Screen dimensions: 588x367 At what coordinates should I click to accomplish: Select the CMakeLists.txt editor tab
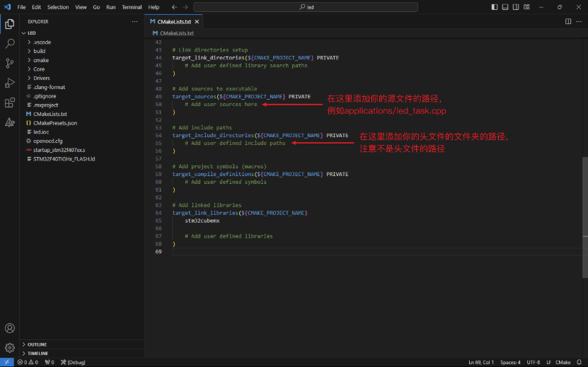173,22
